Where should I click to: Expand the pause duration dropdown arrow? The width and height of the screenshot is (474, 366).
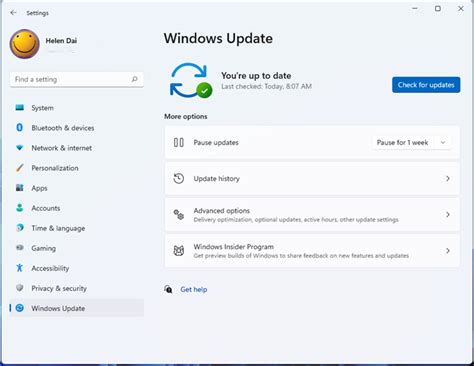point(443,143)
